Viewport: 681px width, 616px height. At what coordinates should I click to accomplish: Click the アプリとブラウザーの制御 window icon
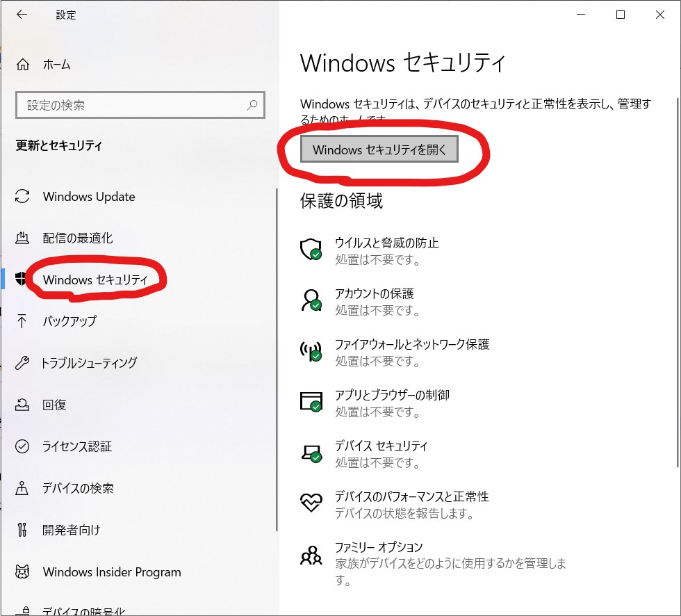click(311, 401)
